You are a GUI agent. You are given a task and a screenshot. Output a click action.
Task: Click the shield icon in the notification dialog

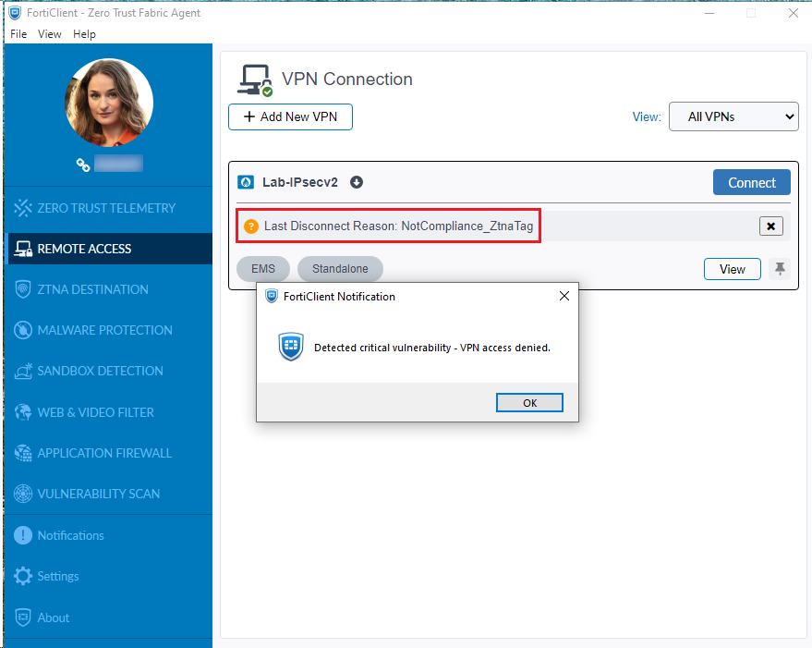point(291,347)
